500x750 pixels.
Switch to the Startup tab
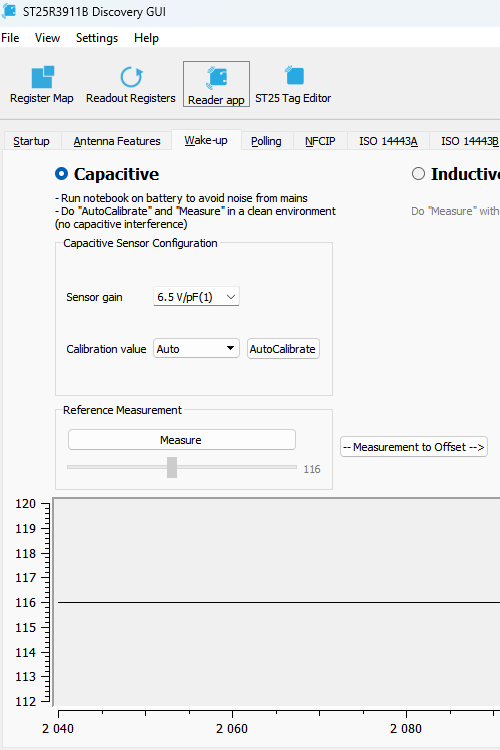(32, 141)
